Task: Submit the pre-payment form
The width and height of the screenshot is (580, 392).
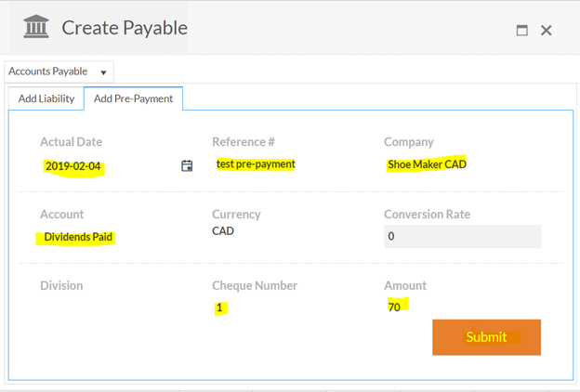Action: (x=486, y=337)
